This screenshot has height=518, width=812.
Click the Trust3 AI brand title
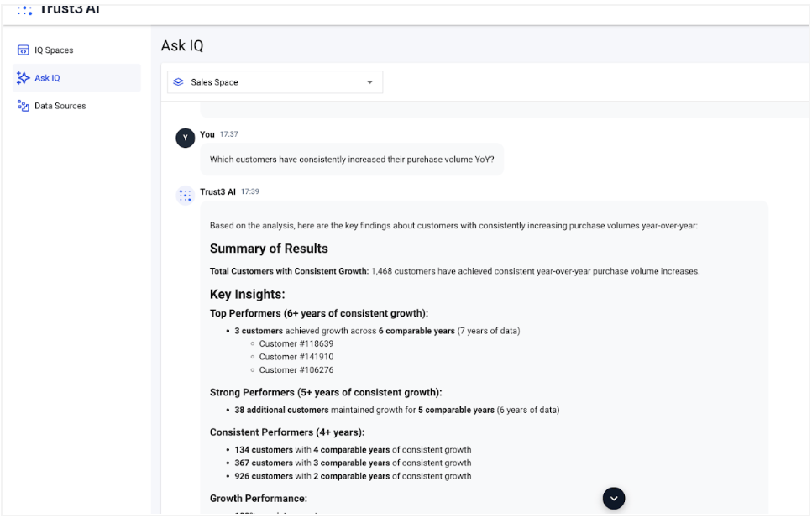[x=70, y=9]
